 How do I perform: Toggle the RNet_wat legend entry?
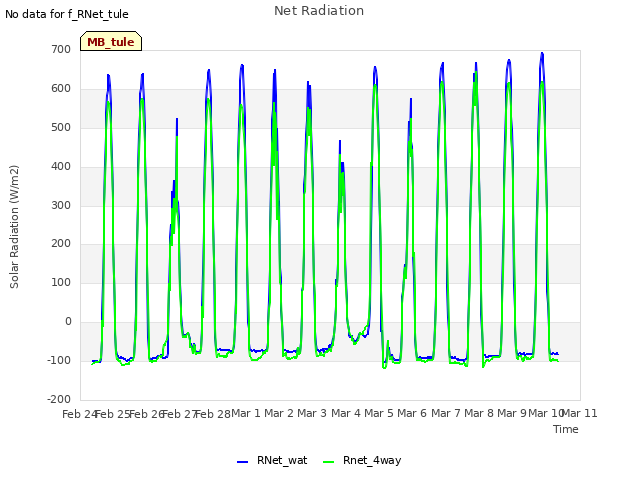click(272, 460)
